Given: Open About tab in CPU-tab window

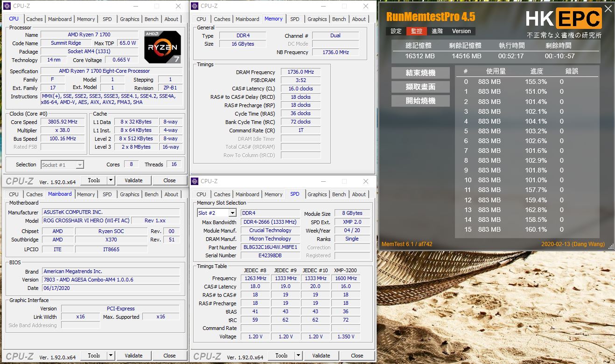Looking at the screenshot, I should point(171,19).
